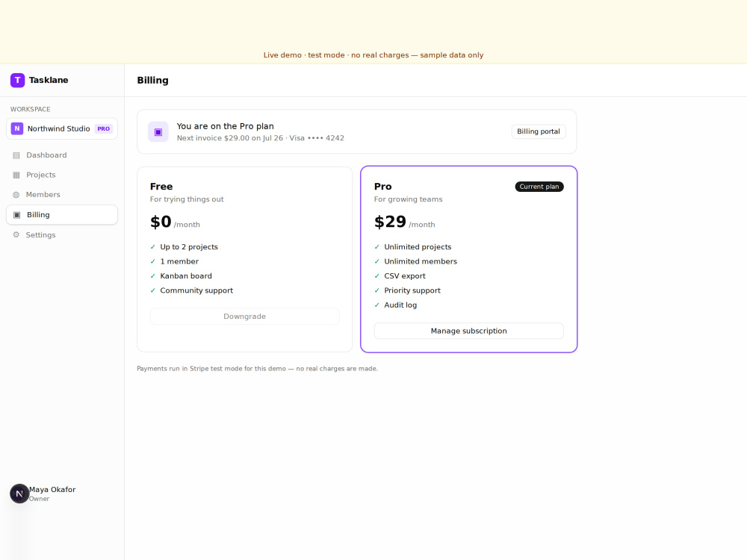Click the Downgrade button on Free plan
The height and width of the screenshot is (560, 747).
click(x=245, y=316)
